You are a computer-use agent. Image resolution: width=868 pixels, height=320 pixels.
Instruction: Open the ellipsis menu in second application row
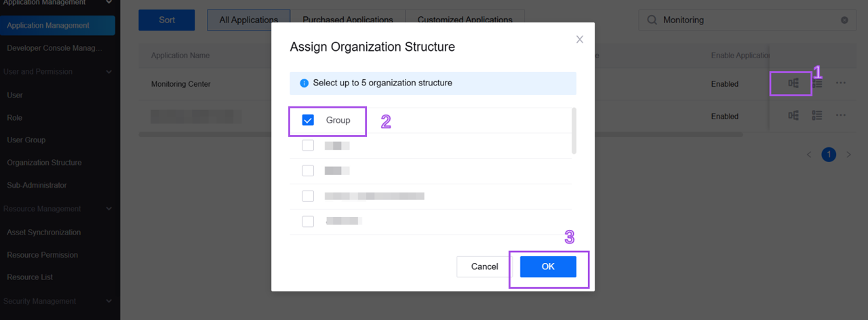(x=841, y=116)
